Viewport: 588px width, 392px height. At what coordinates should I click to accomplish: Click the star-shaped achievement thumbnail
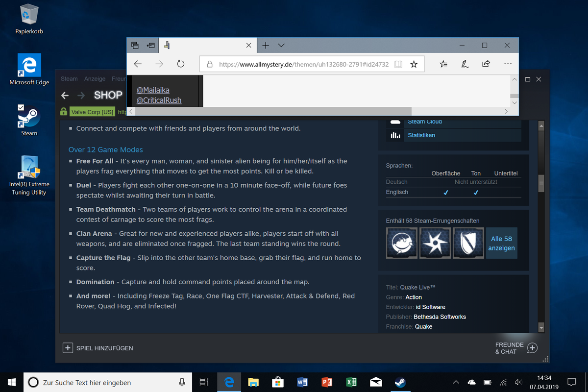[435, 243]
